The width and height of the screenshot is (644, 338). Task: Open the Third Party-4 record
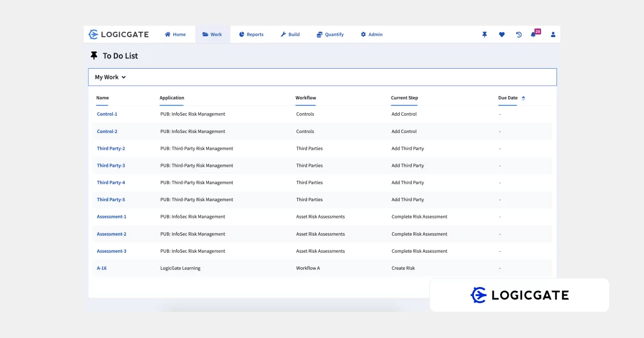(x=111, y=183)
